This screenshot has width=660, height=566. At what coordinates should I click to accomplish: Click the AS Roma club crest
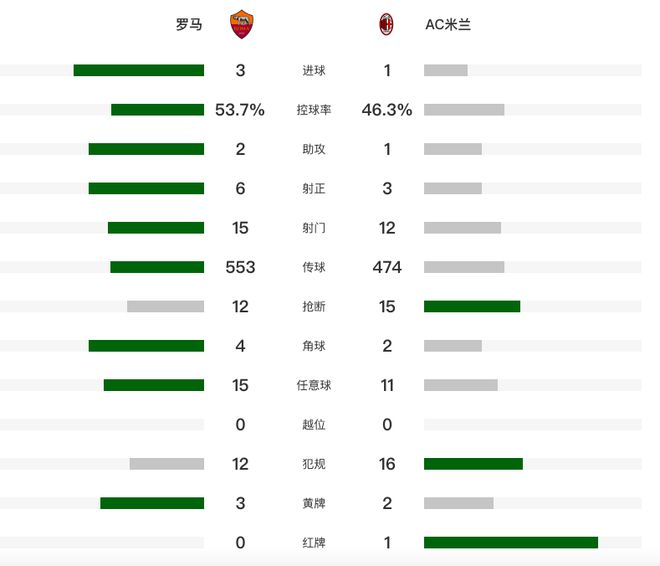click(241, 24)
